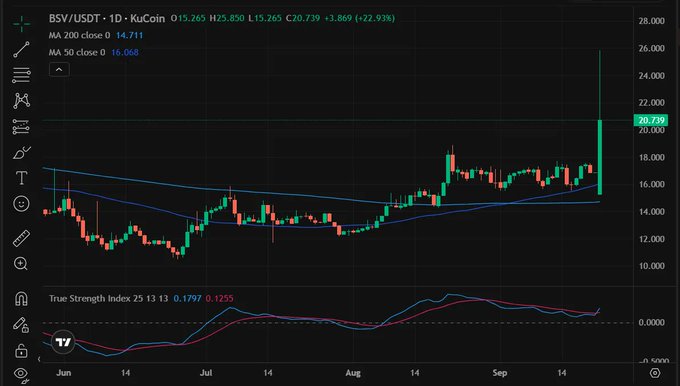Activate the zoom in tool

click(21, 264)
